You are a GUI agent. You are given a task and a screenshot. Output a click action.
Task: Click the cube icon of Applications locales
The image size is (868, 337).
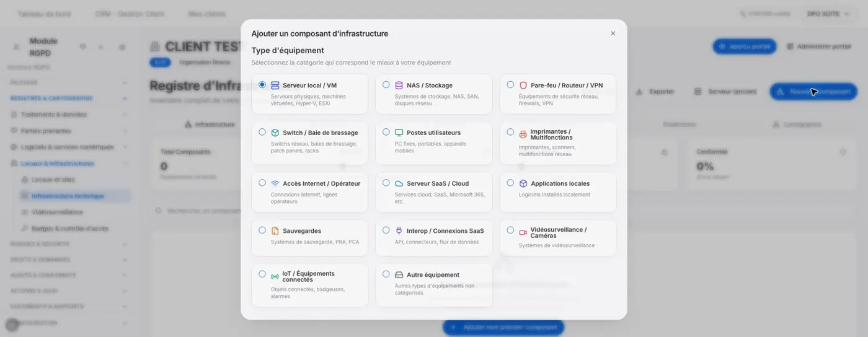tap(523, 183)
